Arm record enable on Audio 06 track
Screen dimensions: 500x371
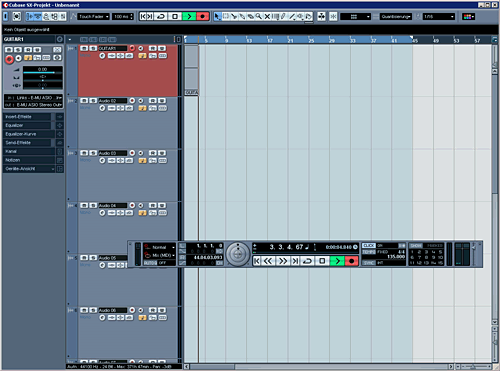132,310
